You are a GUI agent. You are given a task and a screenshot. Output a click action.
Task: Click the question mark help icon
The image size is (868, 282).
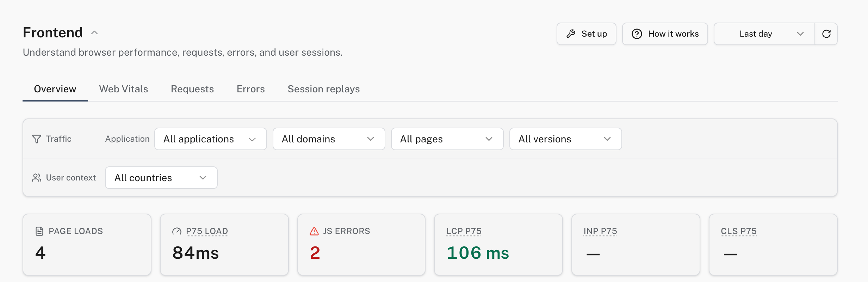[x=637, y=34]
